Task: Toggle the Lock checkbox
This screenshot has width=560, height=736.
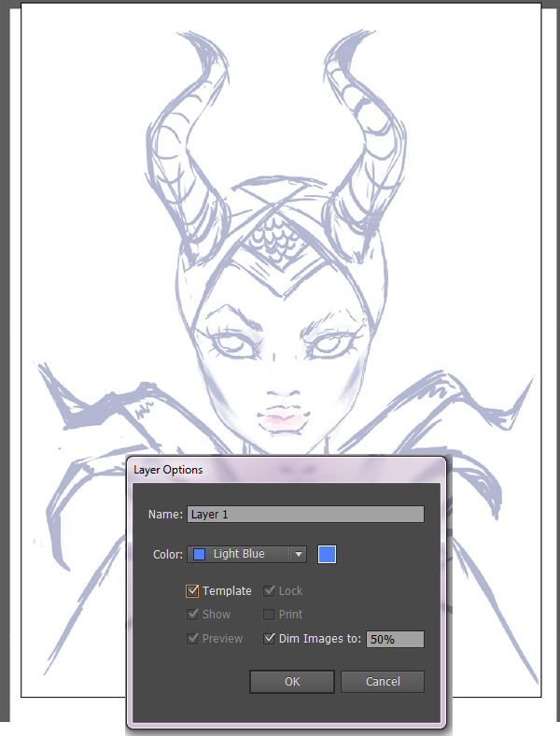Action: tap(269, 591)
